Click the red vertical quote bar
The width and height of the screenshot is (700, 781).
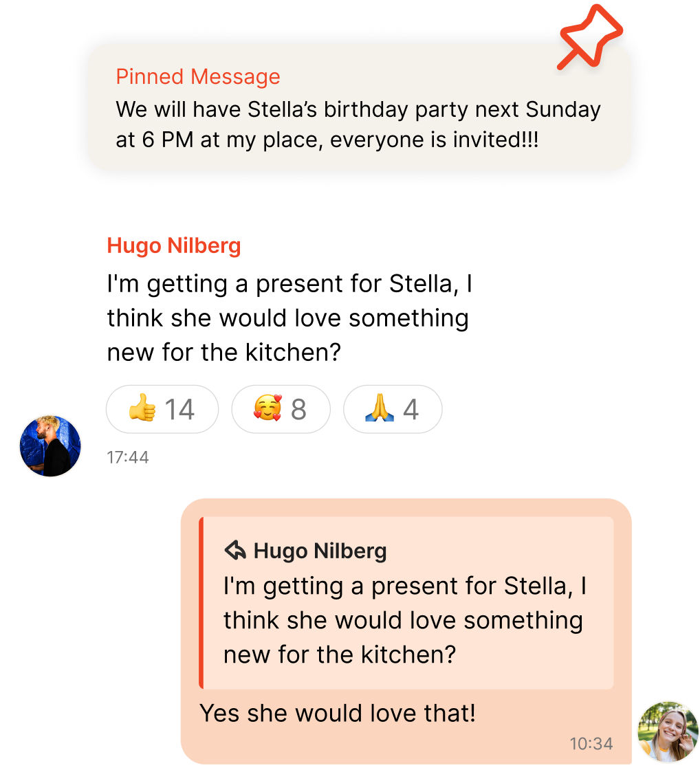click(201, 602)
